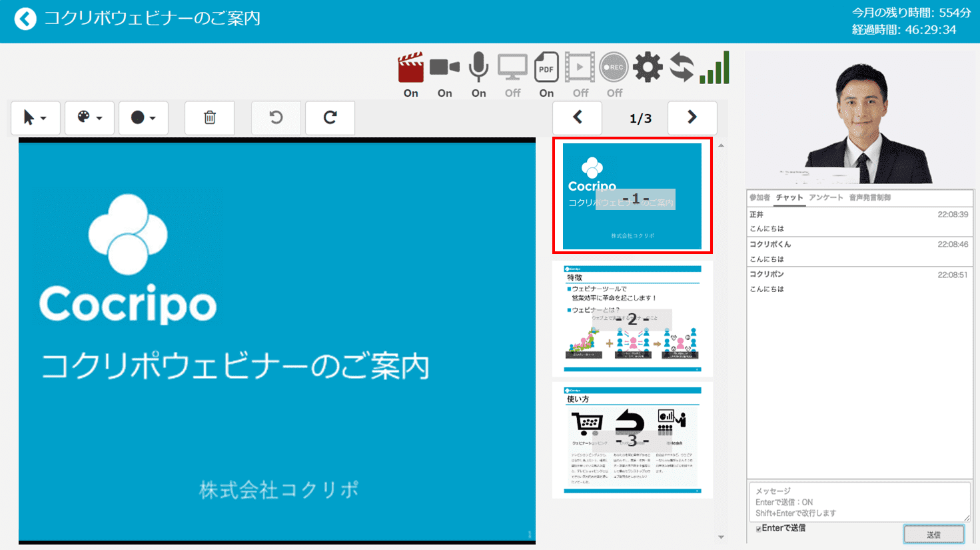Click the 今月の残り時間: 554分 text
980x550 pixels.
point(911,13)
